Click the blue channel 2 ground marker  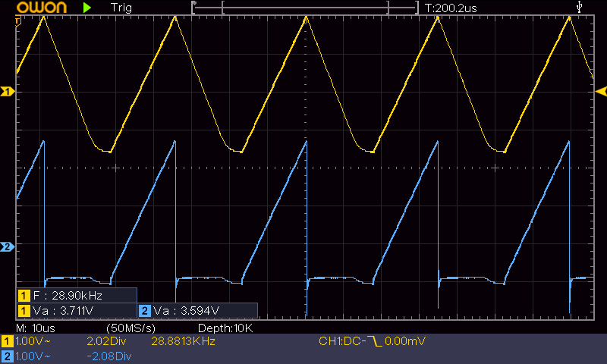8,246
